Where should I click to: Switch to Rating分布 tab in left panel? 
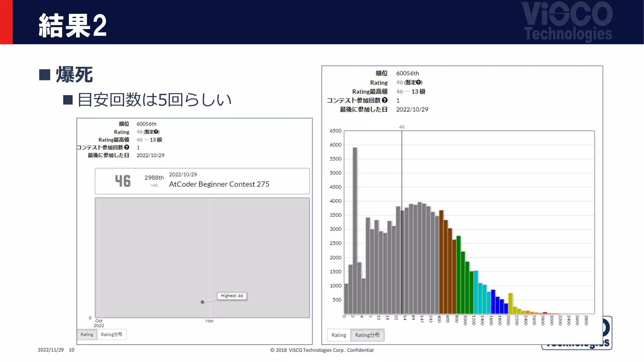pyautogui.click(x=112, y=334)
